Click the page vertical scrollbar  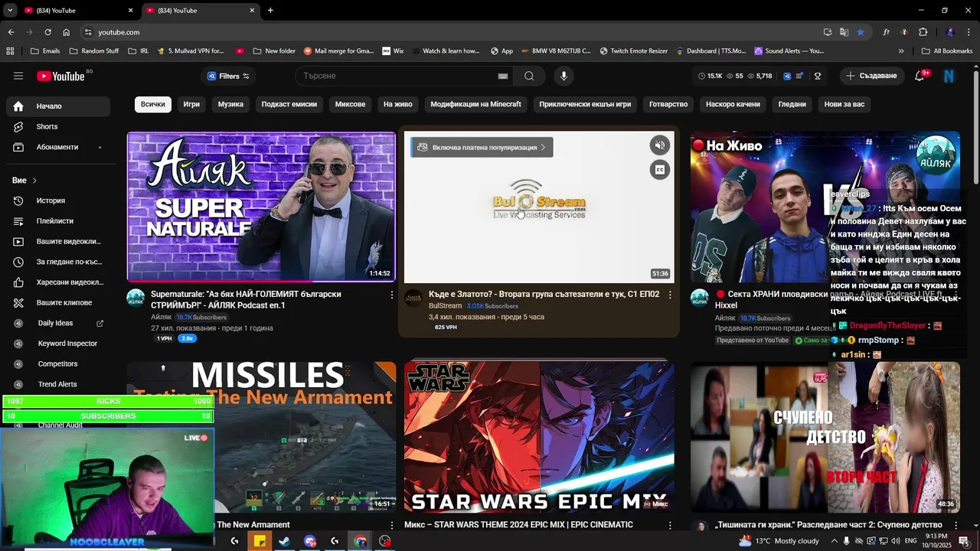976,126
